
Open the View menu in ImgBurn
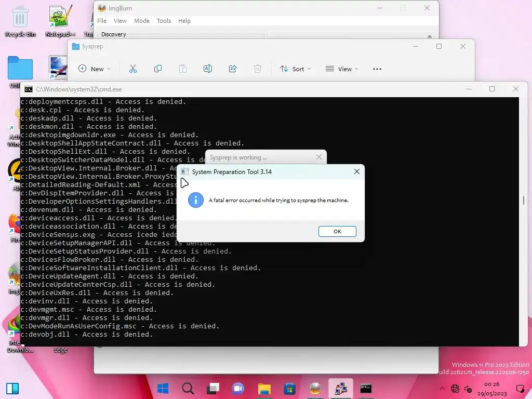pos(120,21)
